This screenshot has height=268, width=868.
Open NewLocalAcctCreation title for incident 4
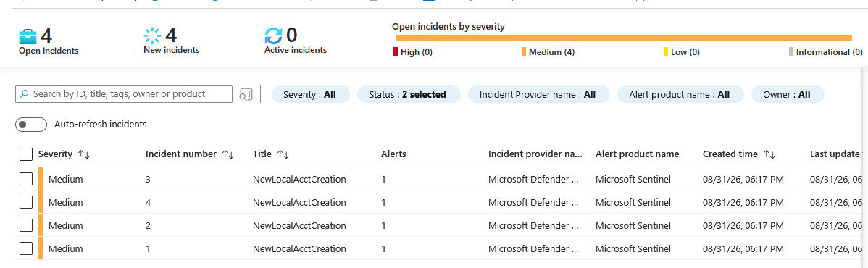tap(299, 202)
